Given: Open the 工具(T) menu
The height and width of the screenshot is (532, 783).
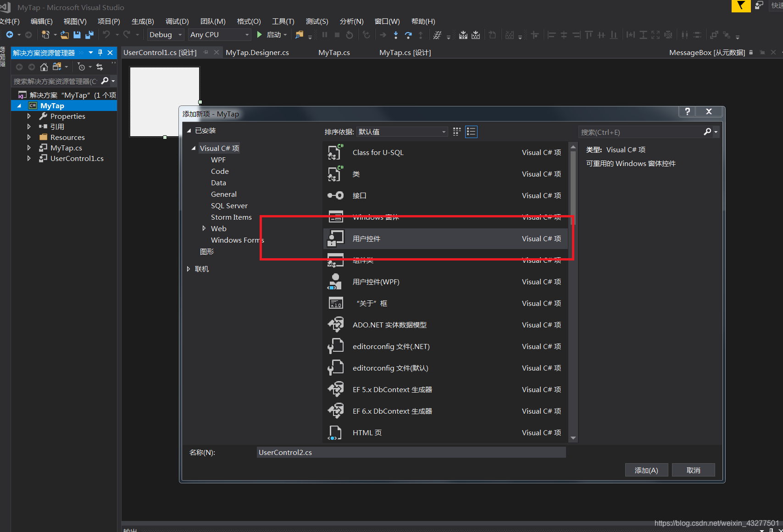Looking at the screenshot, I should [283, 21].
